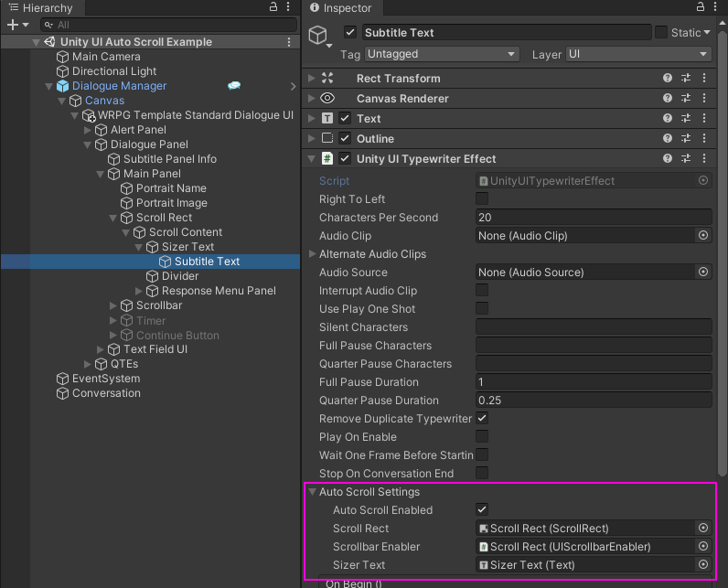Open the Hierarchy panel kebab menu
The image size is (728, 588).
[x=288, y=6]
